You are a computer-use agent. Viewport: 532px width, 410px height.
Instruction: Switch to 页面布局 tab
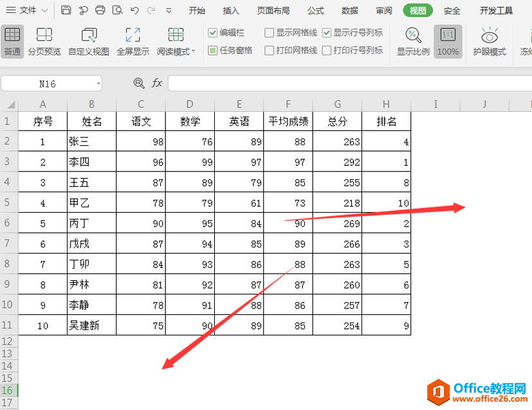273,11
